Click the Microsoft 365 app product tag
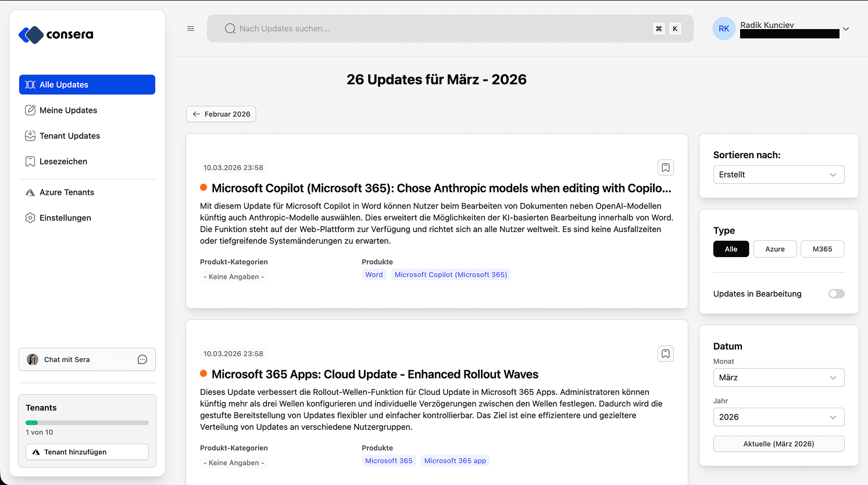 [455, 461]
